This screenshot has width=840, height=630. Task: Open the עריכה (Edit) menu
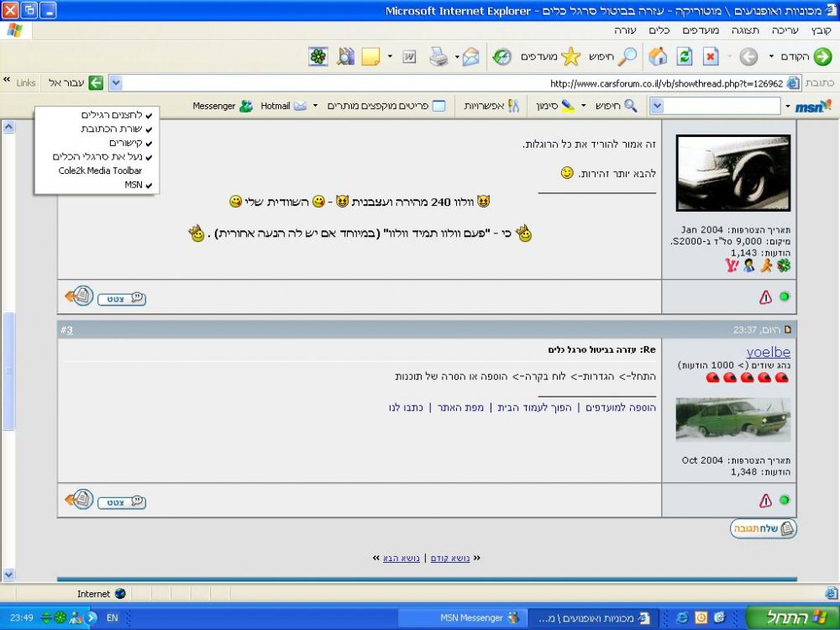[785, 30]
